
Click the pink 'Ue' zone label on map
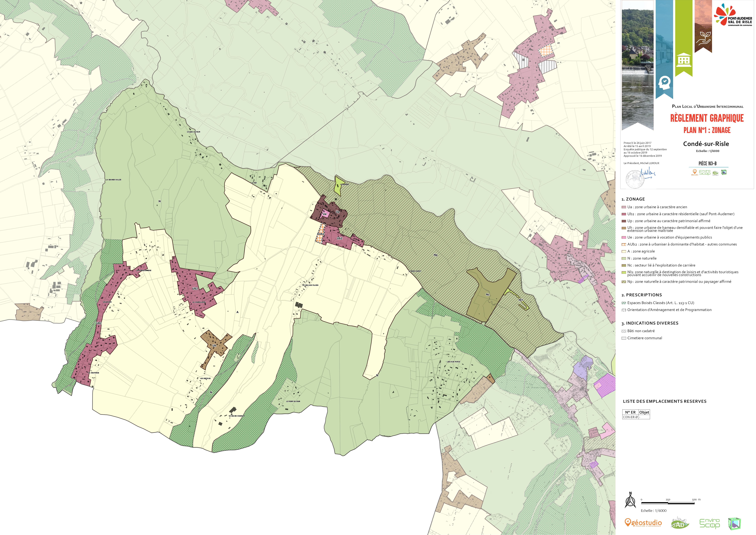click(325, 214)
